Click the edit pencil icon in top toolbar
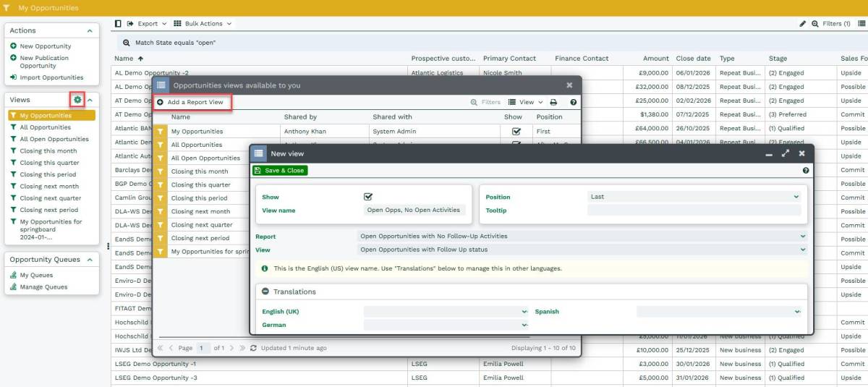868x387 pixels. [802, 24]
